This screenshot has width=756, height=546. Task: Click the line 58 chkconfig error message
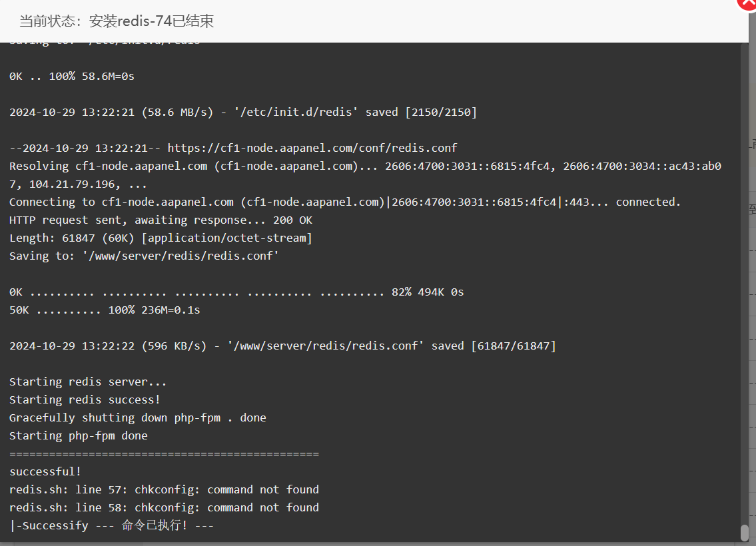click(164, 507)
